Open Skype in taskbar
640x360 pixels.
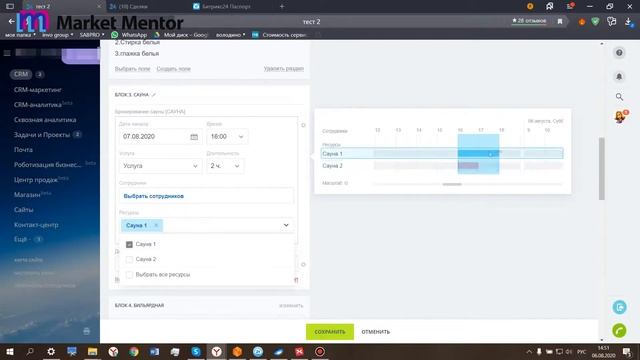[x=196, y=351]
